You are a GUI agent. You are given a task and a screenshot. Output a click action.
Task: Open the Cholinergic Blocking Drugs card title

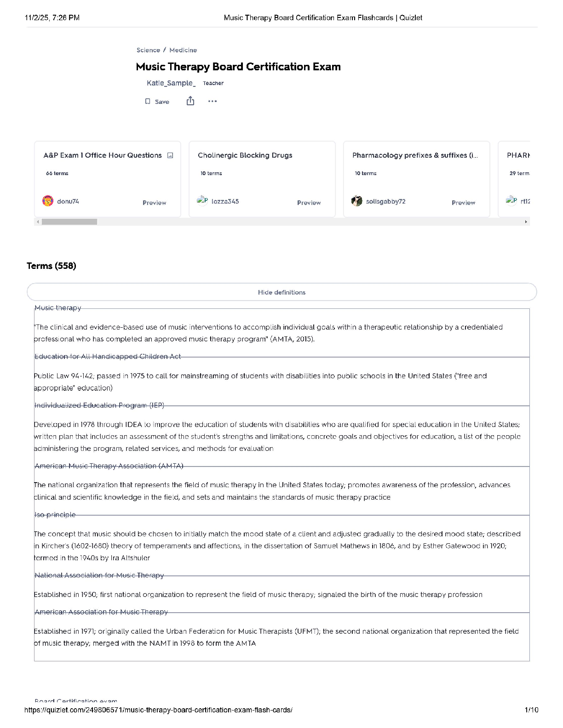(245, 155)
